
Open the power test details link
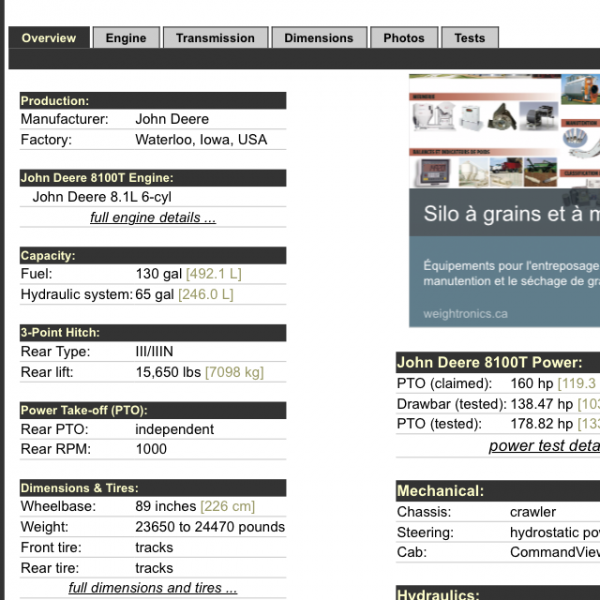[544, 446]
